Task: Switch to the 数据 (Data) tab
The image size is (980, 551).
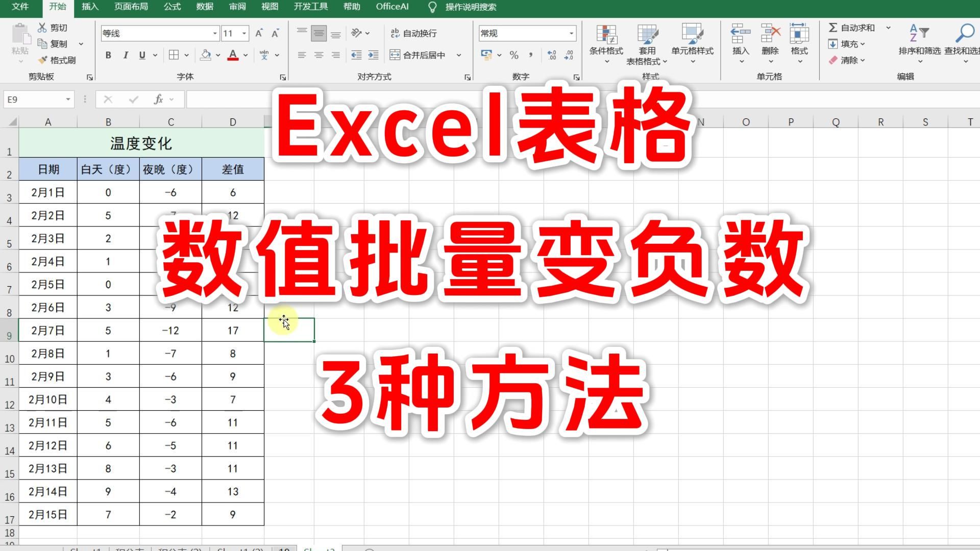Action: (205, 7)
